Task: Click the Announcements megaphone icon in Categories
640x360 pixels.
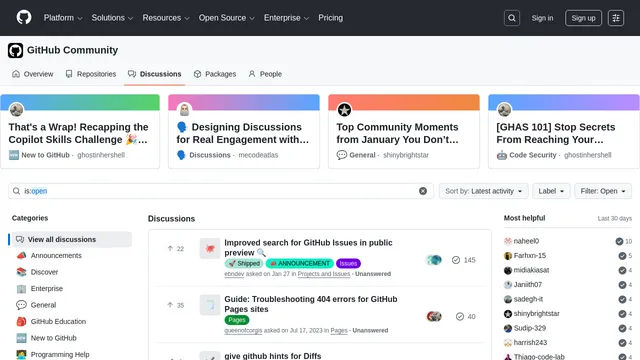Action: [21, 256]
